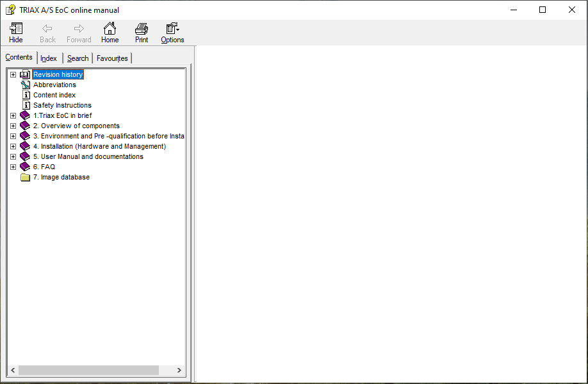Click the help app icon in title bar
The height and width of the screenshot is (384, 588).
point(10,10)
